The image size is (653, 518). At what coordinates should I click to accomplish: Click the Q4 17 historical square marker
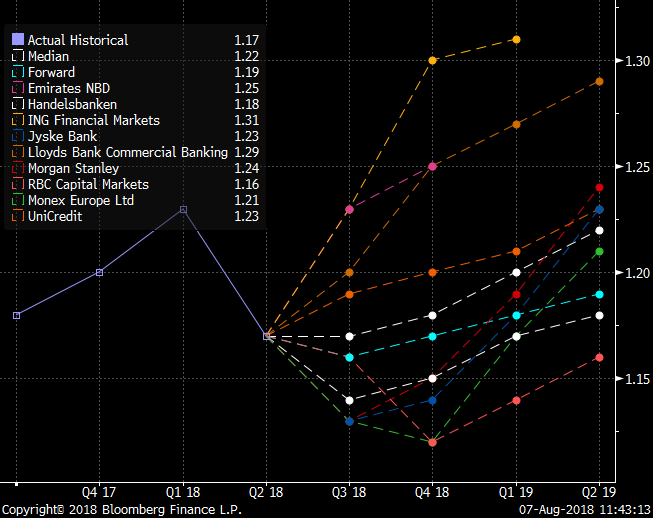[x=100, y=272]
